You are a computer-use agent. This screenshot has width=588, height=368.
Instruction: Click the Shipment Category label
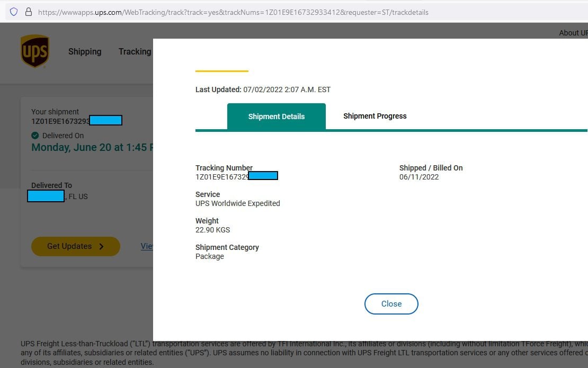coord(227,247)
